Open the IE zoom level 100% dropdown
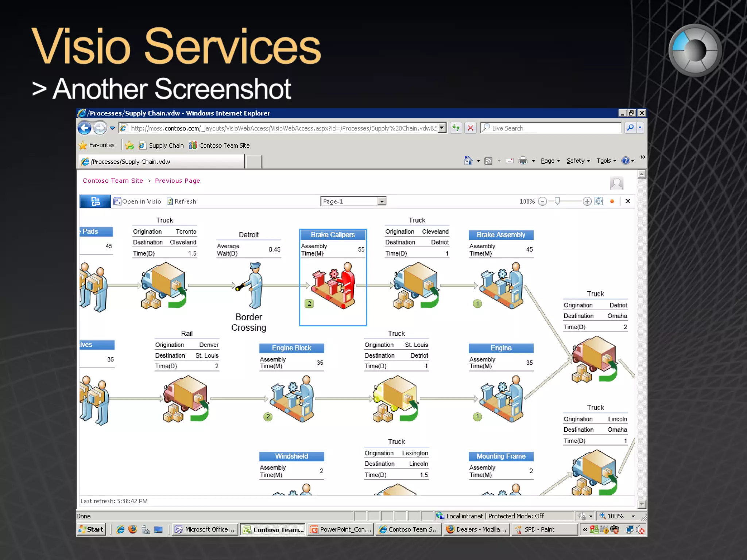747x560 pixels. pos(633,516)
